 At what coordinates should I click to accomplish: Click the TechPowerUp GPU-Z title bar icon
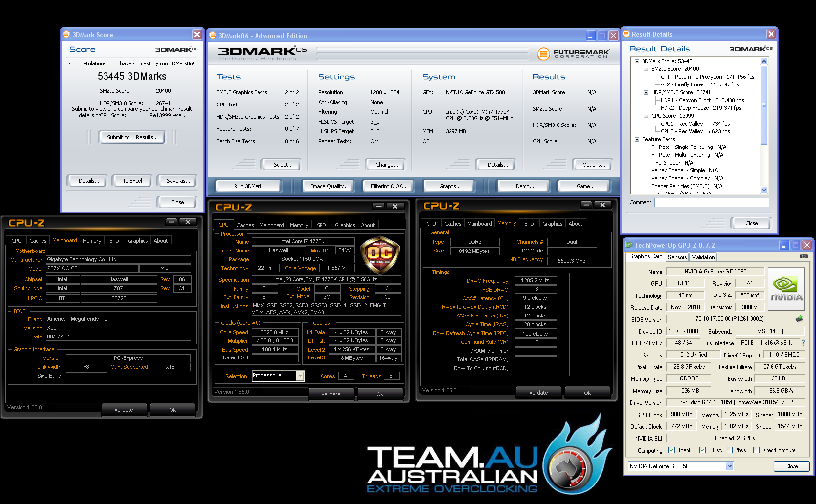(629, 245)
